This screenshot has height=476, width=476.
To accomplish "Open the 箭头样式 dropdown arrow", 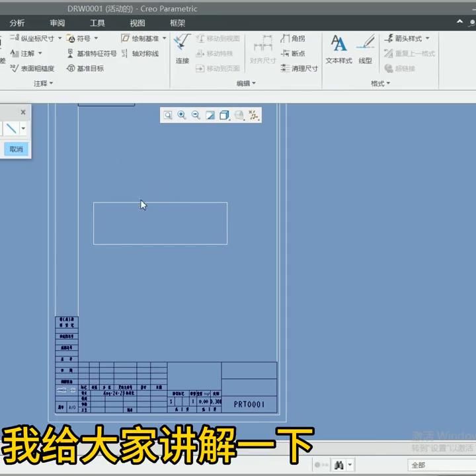I will click(428, 38).
